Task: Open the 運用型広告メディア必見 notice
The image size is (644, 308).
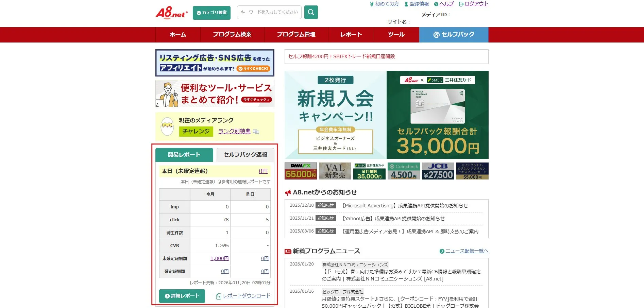Action: pyautogui.click(x=410, y=232)
